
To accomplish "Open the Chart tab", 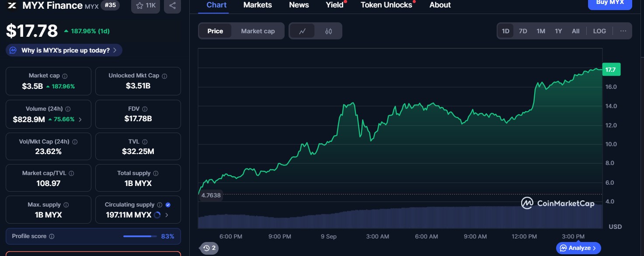I will (x=216, y=5).
